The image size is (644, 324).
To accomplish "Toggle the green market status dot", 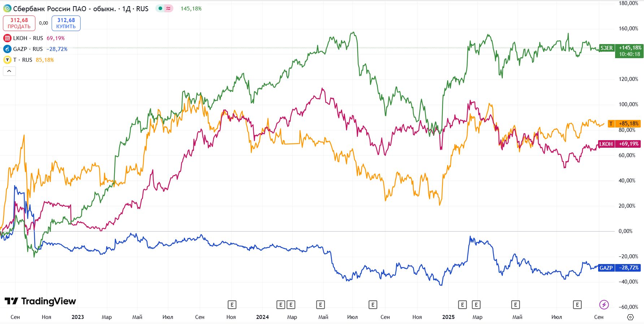I will click(x=160, y=8).
